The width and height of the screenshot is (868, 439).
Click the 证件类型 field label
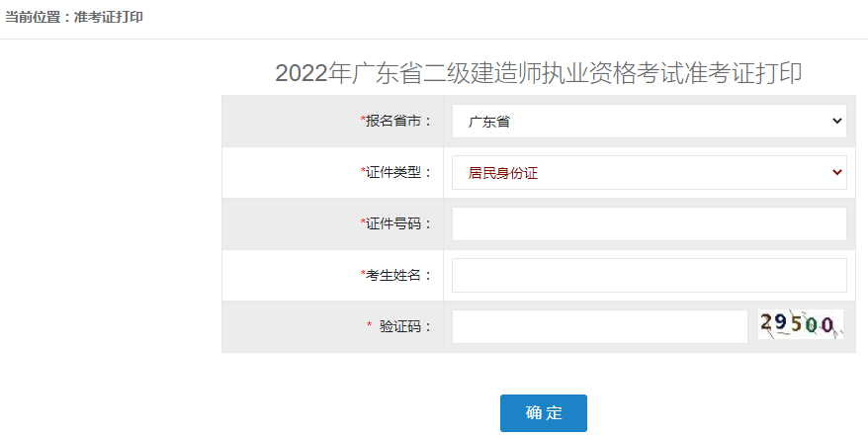(399, 172)
